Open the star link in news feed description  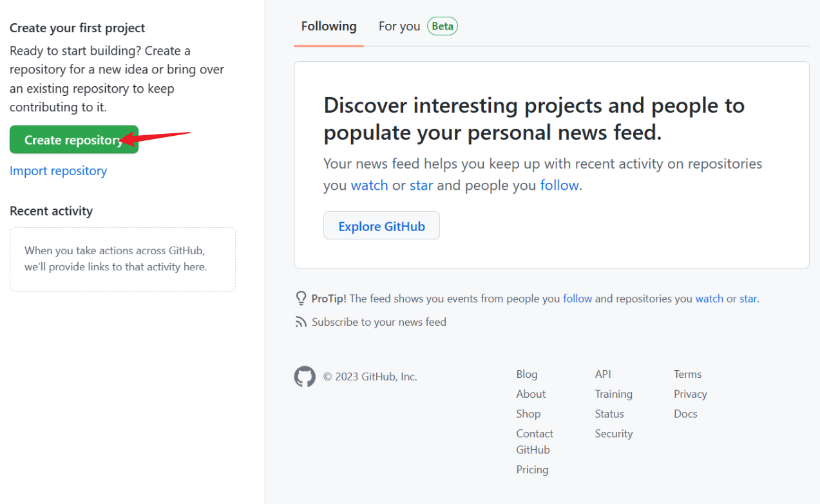pos(421,185)
